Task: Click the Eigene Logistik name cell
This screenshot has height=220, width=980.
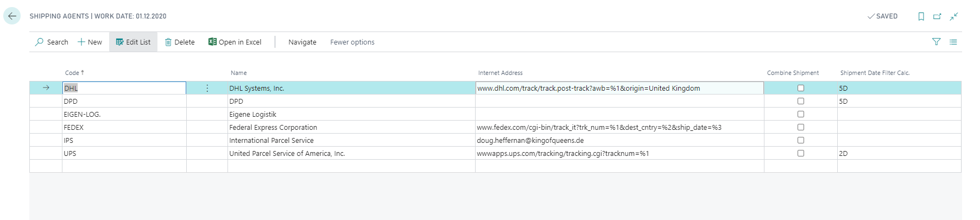Action: (351, 114)
